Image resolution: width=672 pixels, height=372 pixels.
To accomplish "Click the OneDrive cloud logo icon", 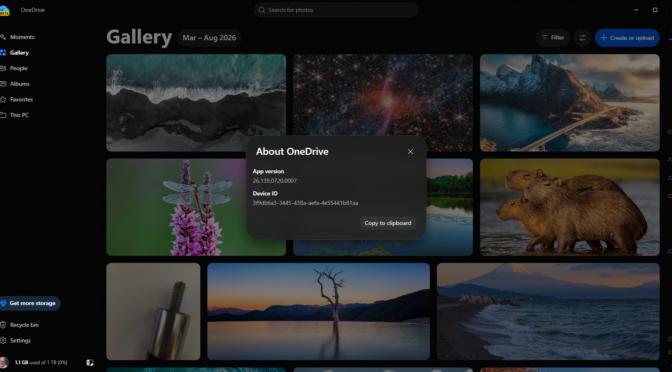I will pos(4,10).
